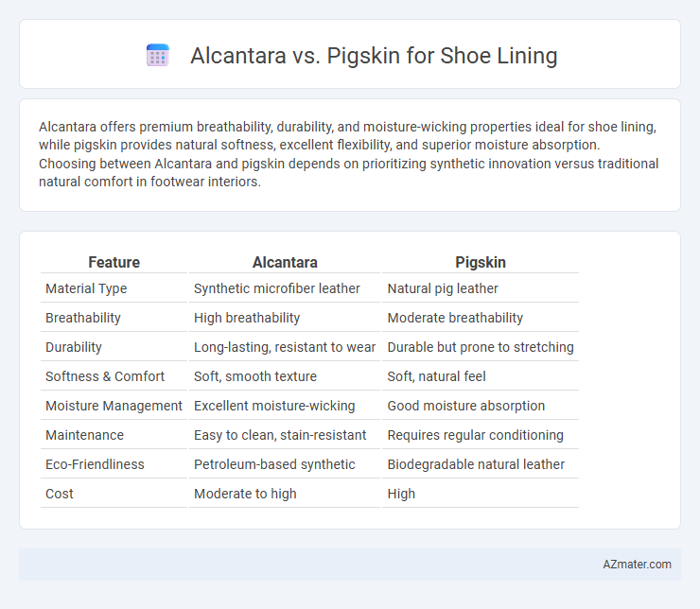Click the 'Material Type' row label
The image size is (700, 609).
pos(86,288)
